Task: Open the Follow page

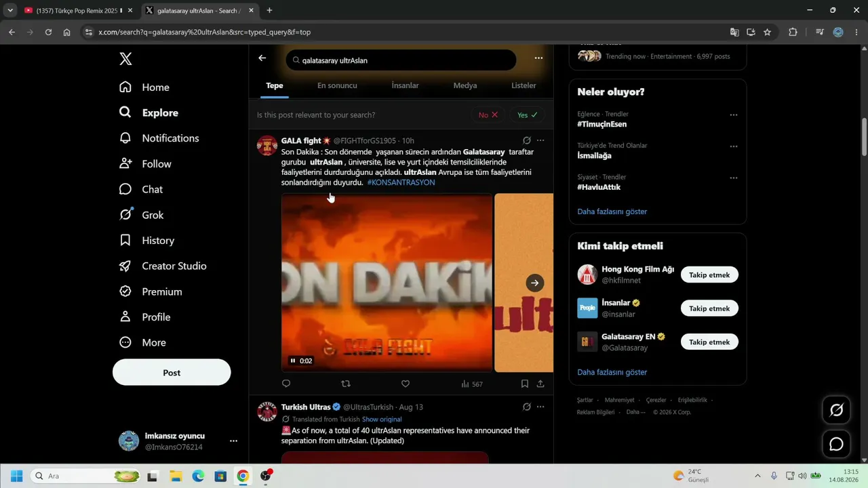Action: click(x=145, y=164)
